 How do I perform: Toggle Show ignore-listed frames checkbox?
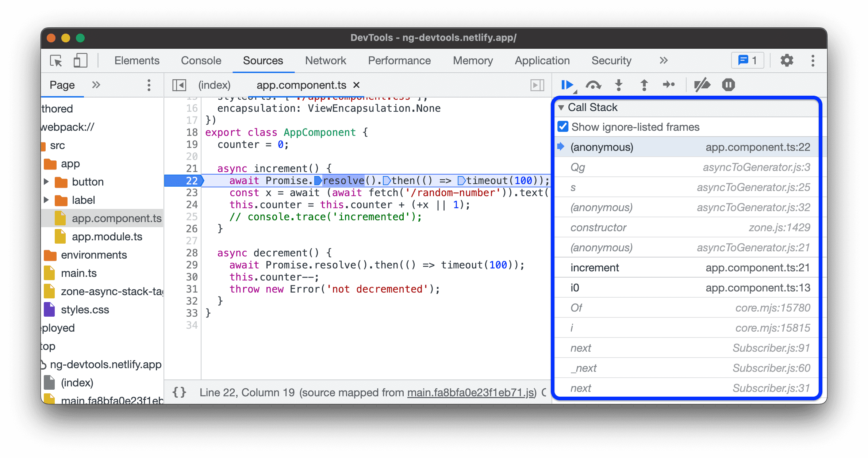coord(566,127)
